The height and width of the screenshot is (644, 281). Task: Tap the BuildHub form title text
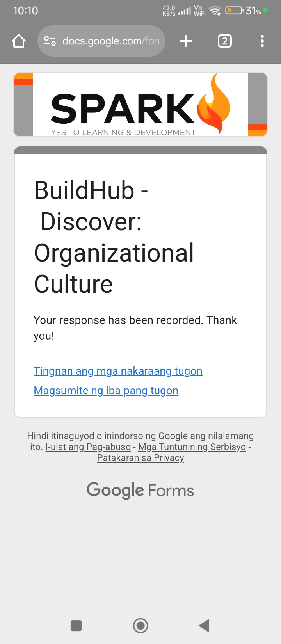tap(113, 237)
